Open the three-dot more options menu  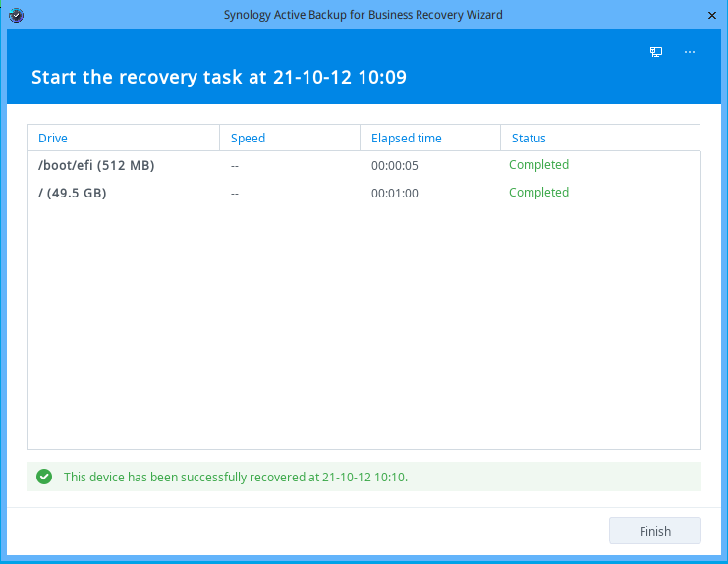coord(690,52)
